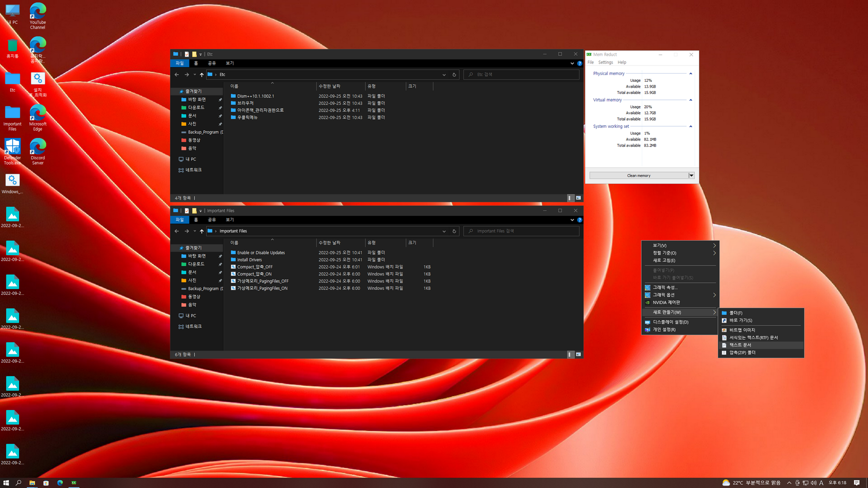The height and width of the screenshot is (488, 868).
Task: Open address history dropdown in Etc window
Action: 444,75
